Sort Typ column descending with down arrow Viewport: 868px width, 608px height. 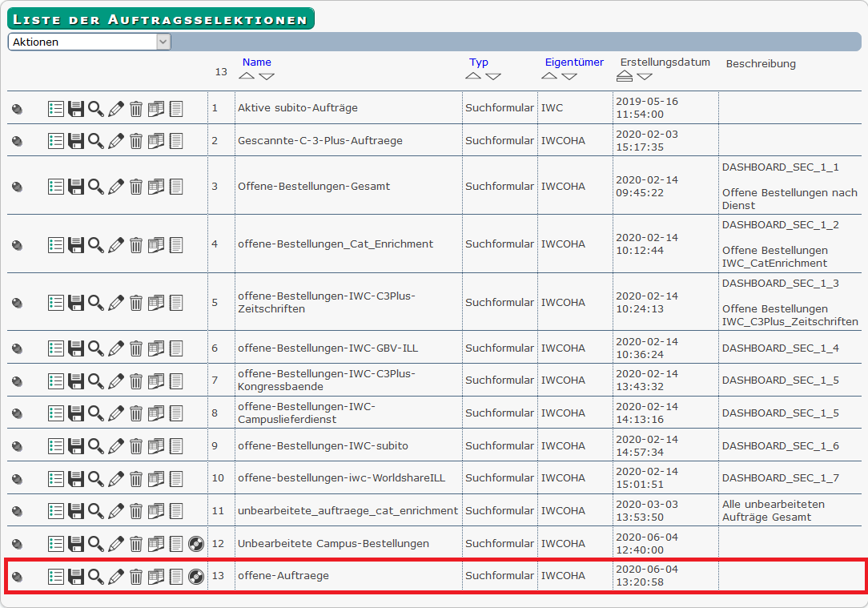(x=493, y=76)
